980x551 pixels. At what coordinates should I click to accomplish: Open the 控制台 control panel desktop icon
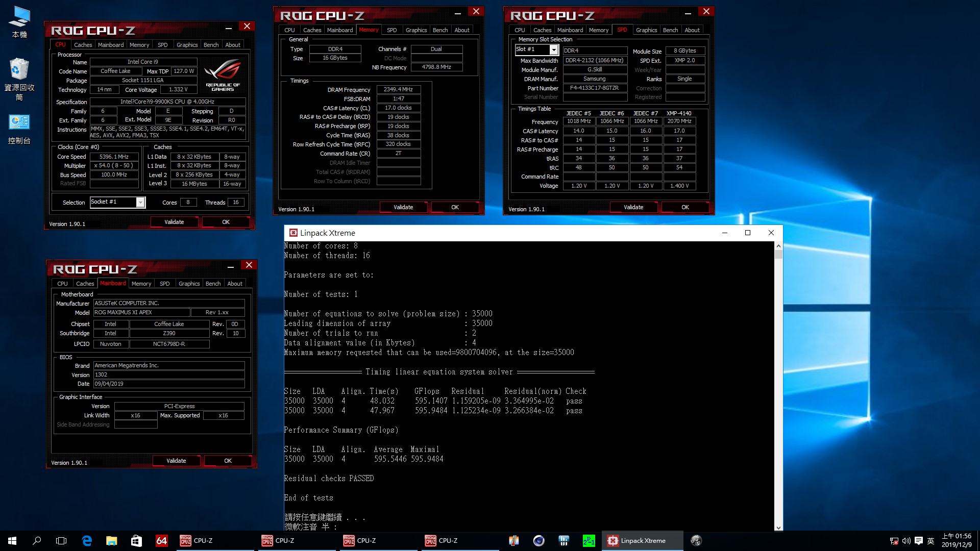(19, 130)
